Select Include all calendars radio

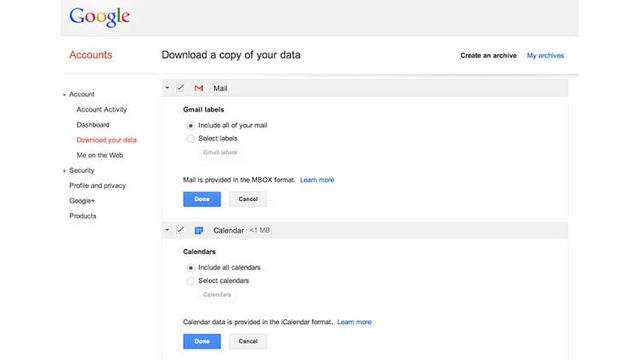point(190,268)
